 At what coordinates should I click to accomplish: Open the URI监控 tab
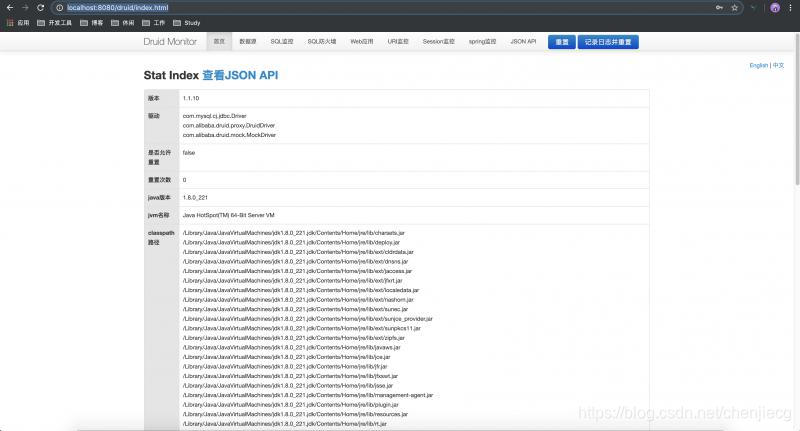(x=398, y=41)
